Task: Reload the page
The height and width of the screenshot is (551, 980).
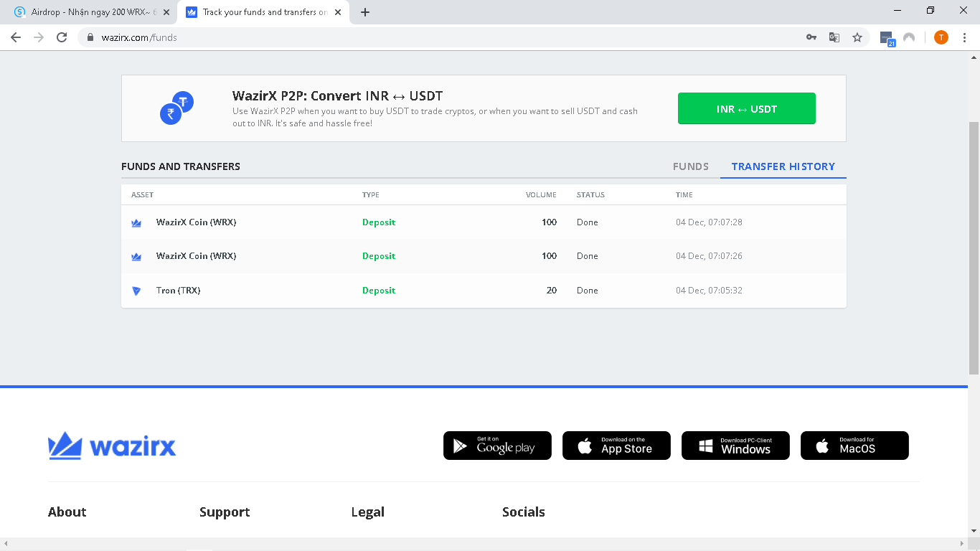Action: coord(62,37)
